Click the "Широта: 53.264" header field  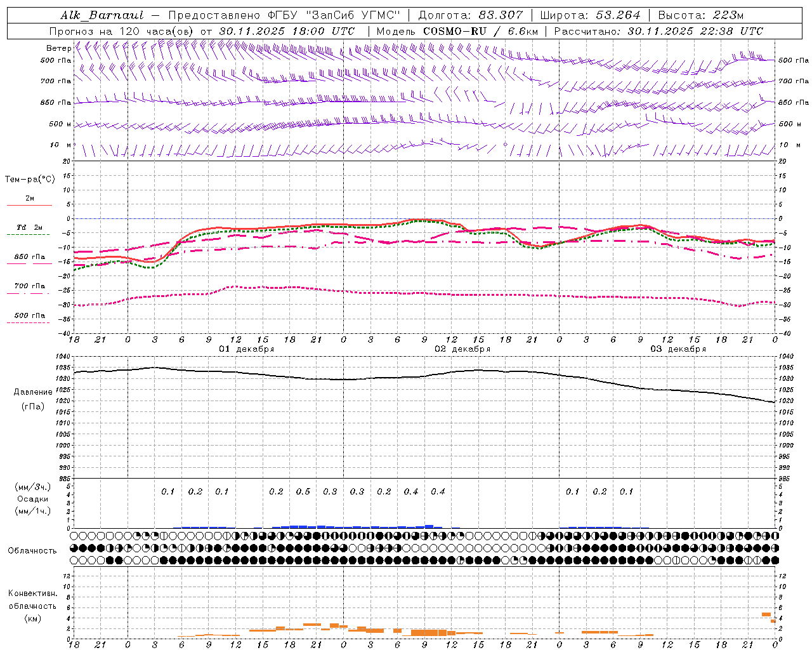[591, 15]
